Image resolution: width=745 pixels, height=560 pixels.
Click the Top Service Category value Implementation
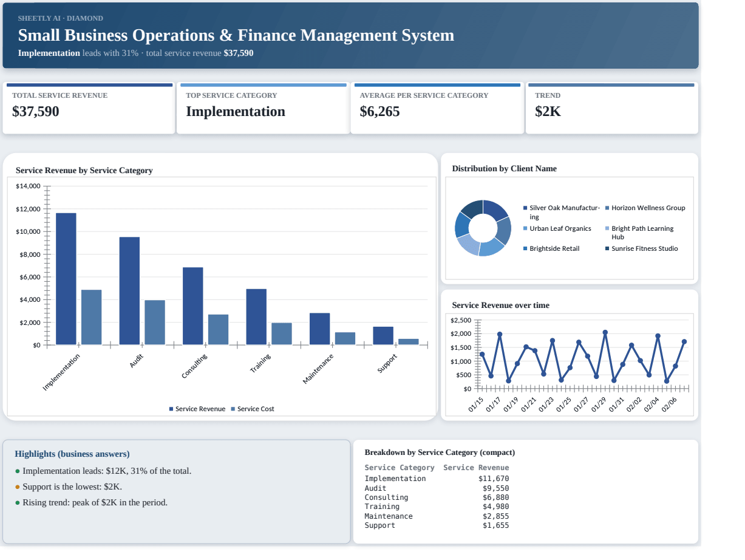point(236,112)
